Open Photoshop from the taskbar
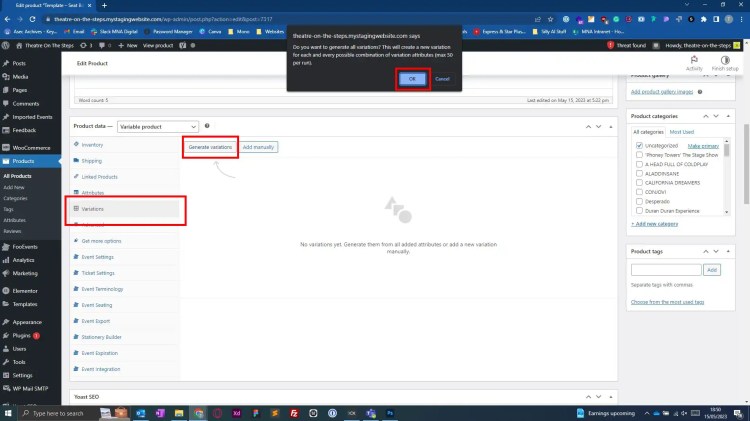This screenshot has width=750, height=421. (x=390, y=413)
